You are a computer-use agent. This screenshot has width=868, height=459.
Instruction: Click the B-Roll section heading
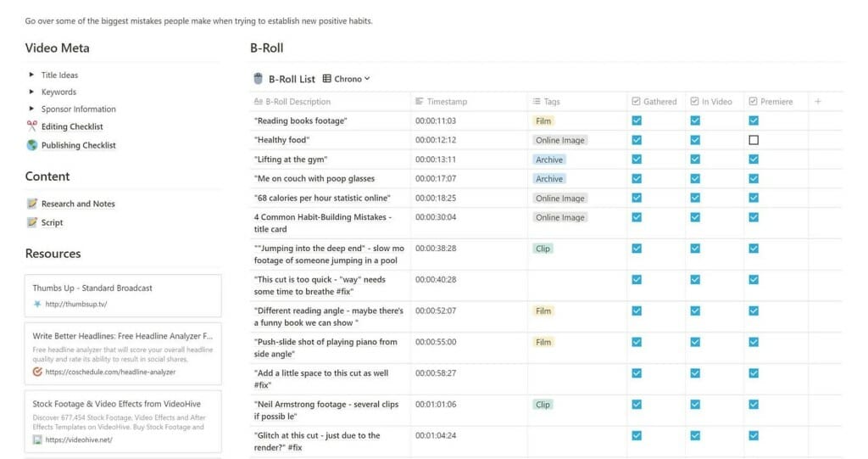266,48
